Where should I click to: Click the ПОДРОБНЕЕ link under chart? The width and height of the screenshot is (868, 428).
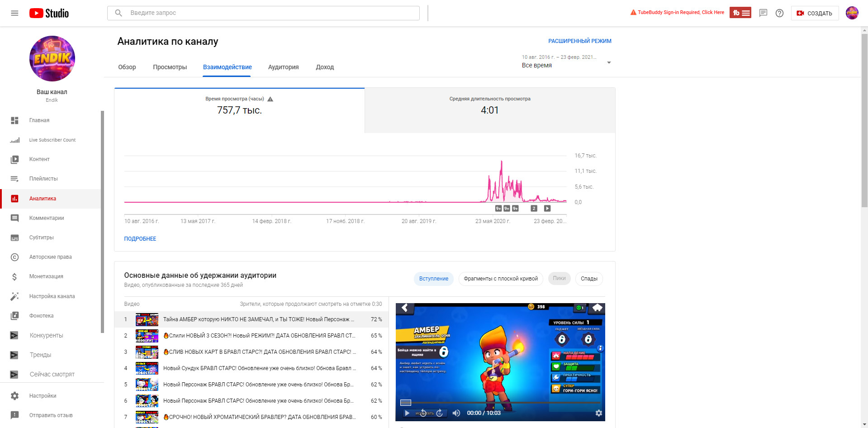140,239
